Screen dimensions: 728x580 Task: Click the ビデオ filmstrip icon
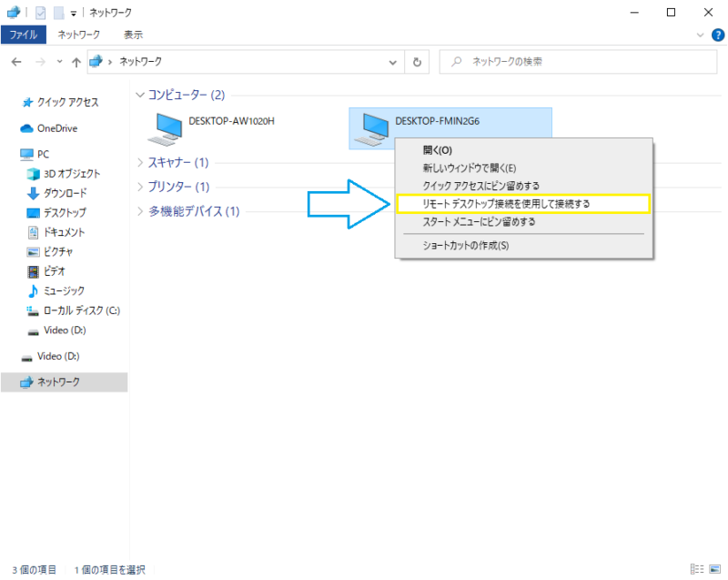[33, 271]
